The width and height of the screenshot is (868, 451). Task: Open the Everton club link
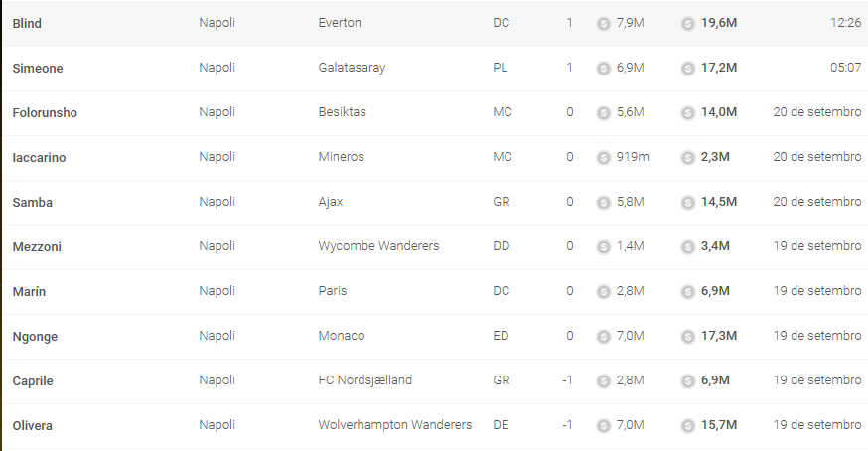coord(340,23)
